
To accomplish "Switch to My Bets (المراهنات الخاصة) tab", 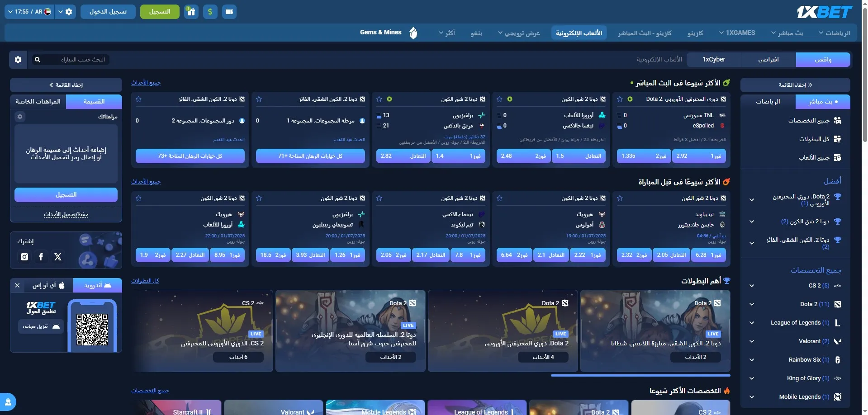I will click(x=38, y=102).
